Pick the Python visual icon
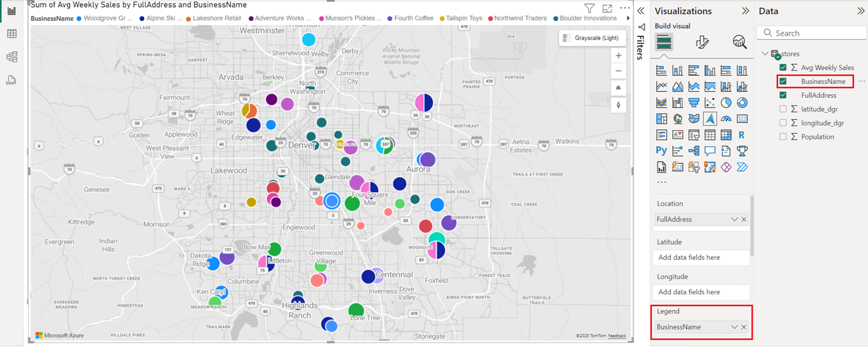 pyautogui.click(x=662, y=151)
